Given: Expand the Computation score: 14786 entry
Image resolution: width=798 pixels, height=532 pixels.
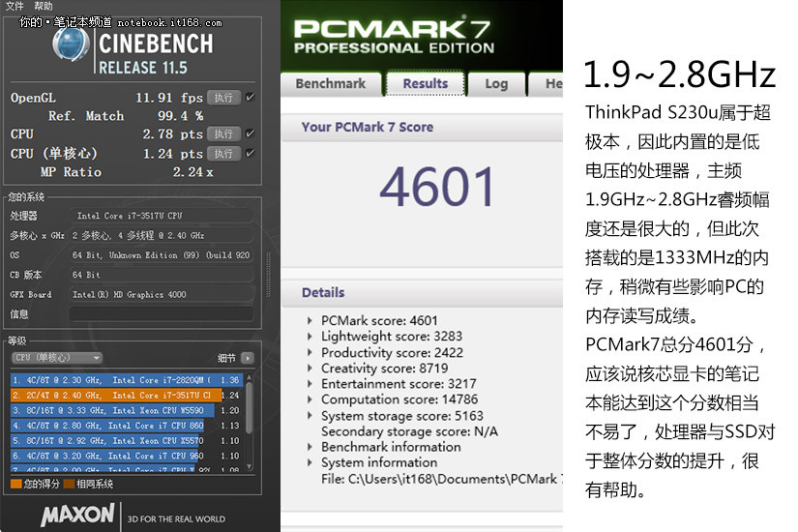Looking at the screenshot, I should point(310,399).
